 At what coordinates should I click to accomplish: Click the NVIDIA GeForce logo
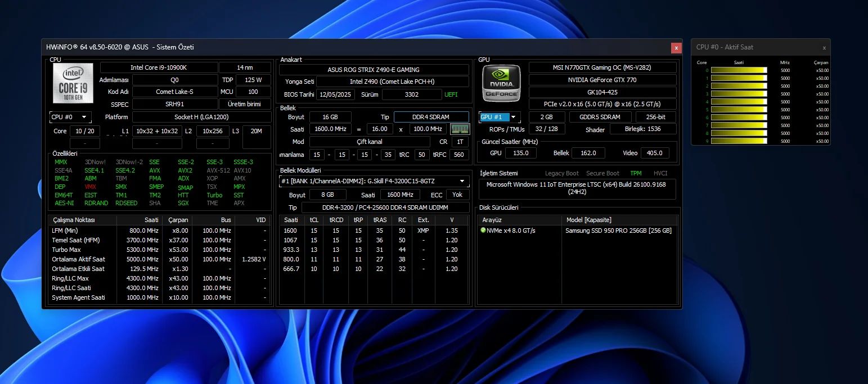click(x=501, y=84)
